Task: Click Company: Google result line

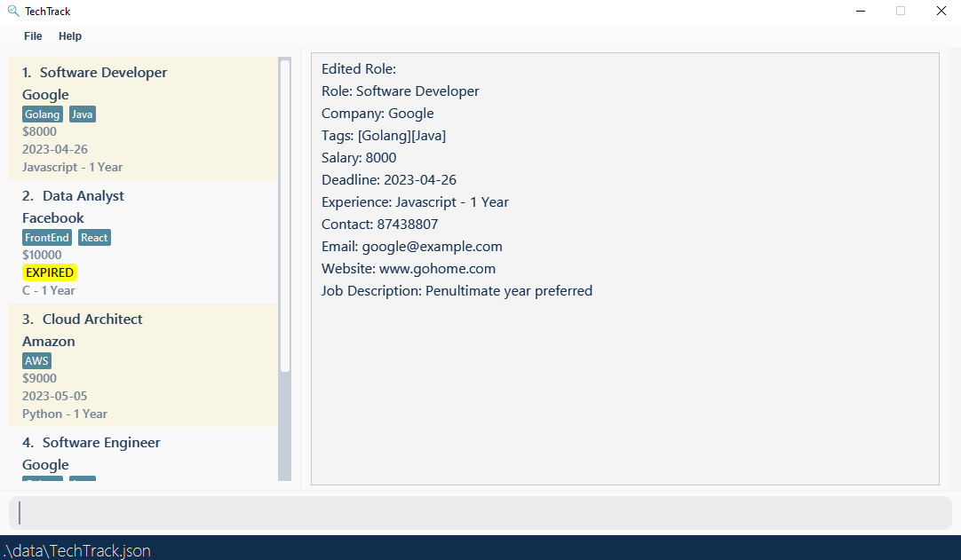Action: (x=377, y=114)
